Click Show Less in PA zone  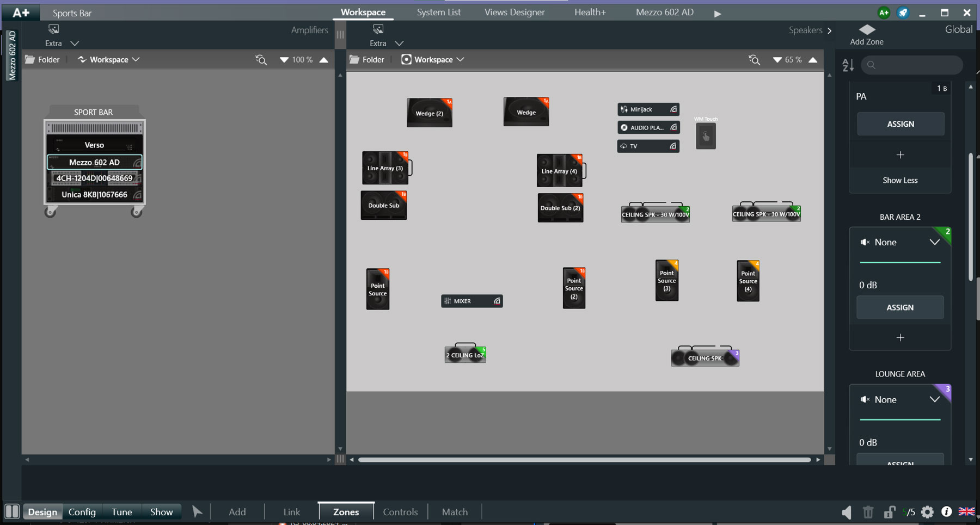900,181
